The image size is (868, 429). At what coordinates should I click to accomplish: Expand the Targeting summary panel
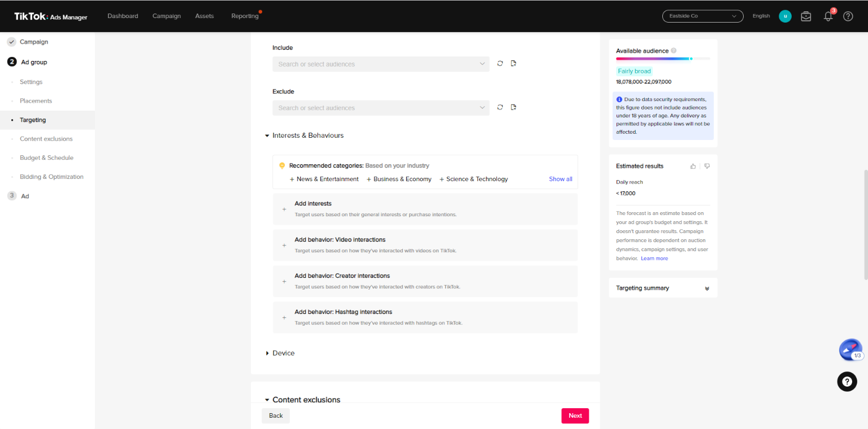[707, 288]
